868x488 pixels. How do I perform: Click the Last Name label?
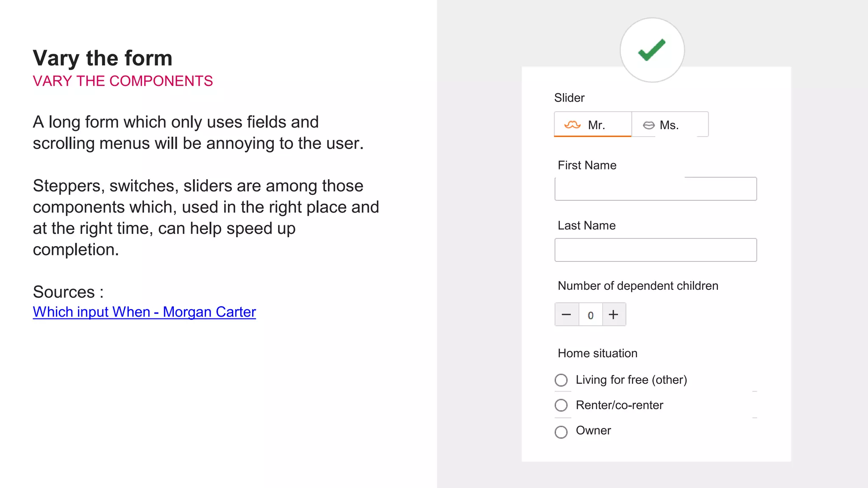pyautogui.click(x=587, y=225)
